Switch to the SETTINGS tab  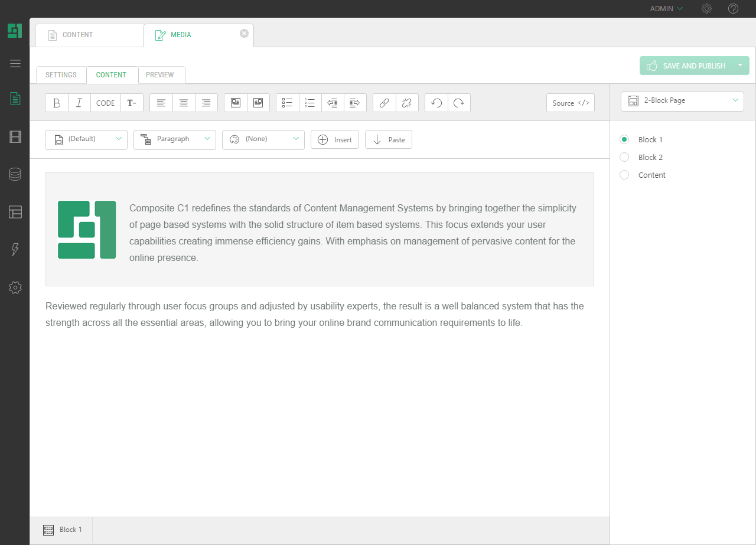click(x=61, y=75)
